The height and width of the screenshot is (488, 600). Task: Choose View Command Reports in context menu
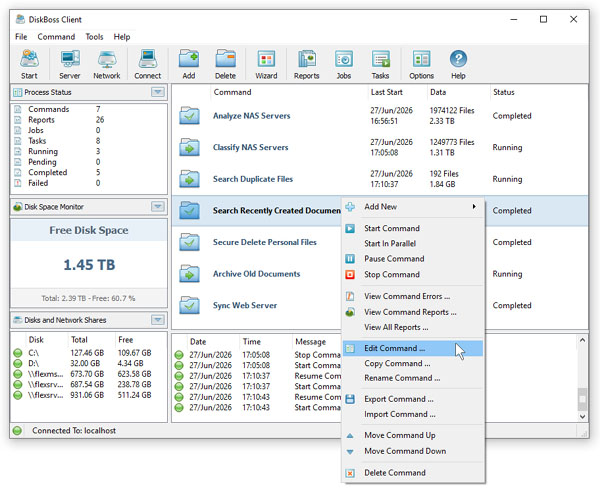coord(413,312)
